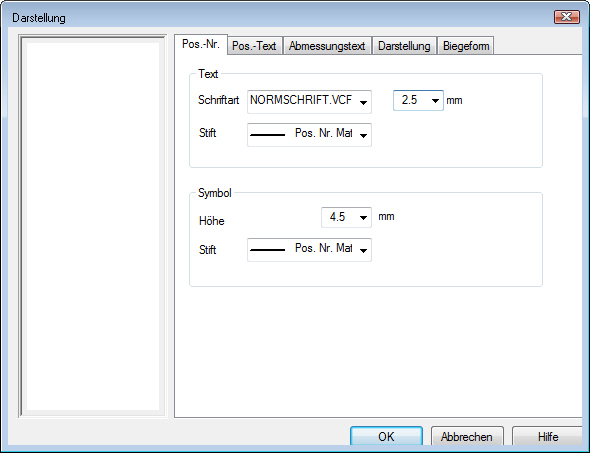This screenshot has height=453, width=590.
Task: Click the Text Stift line preview
Action: (x=268, y=135)
